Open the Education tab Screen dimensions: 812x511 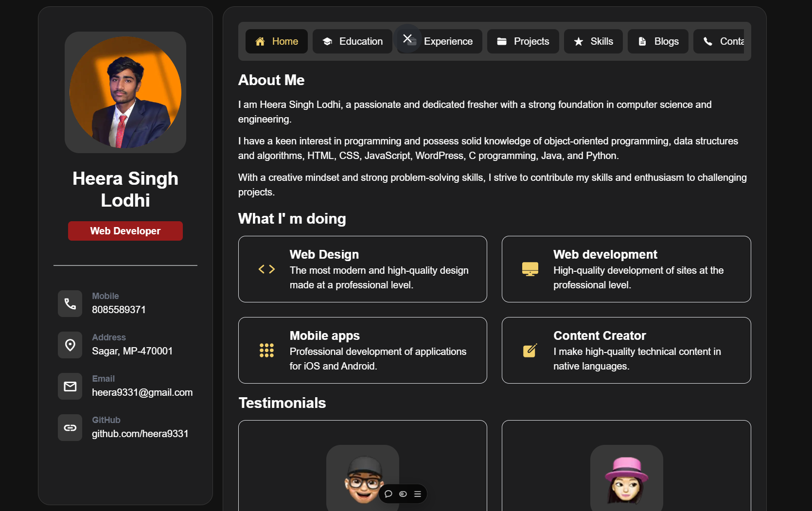(x=353, y=41)
